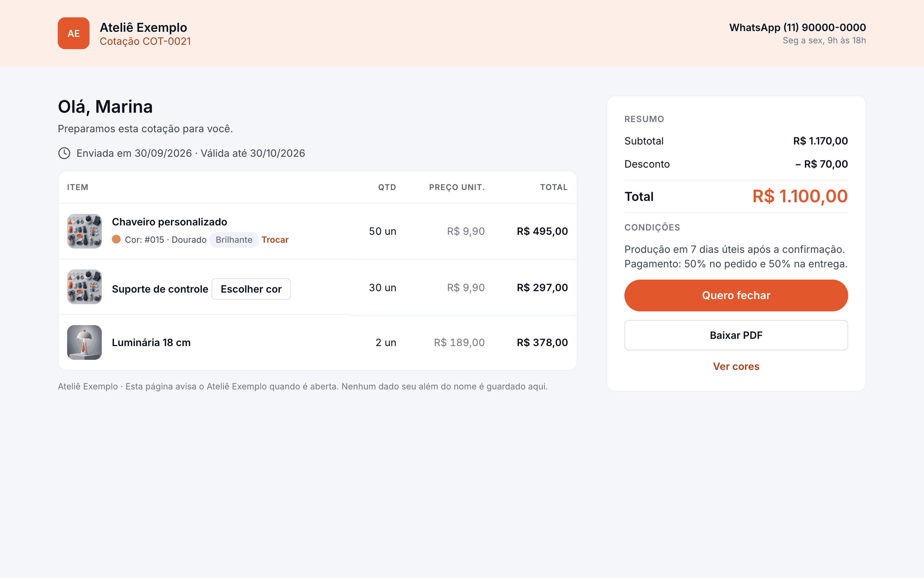The width and height of the screenshot is (924, 578).
Task: Open the Chaveiro personalizado thumbnail
Action: pos(84,231)
